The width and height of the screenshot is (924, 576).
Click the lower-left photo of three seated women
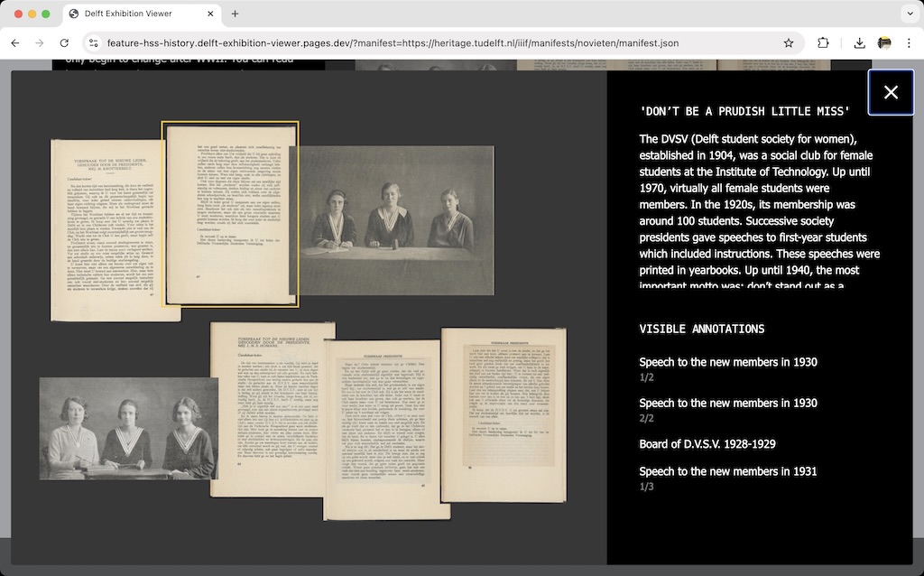(128, 429)
